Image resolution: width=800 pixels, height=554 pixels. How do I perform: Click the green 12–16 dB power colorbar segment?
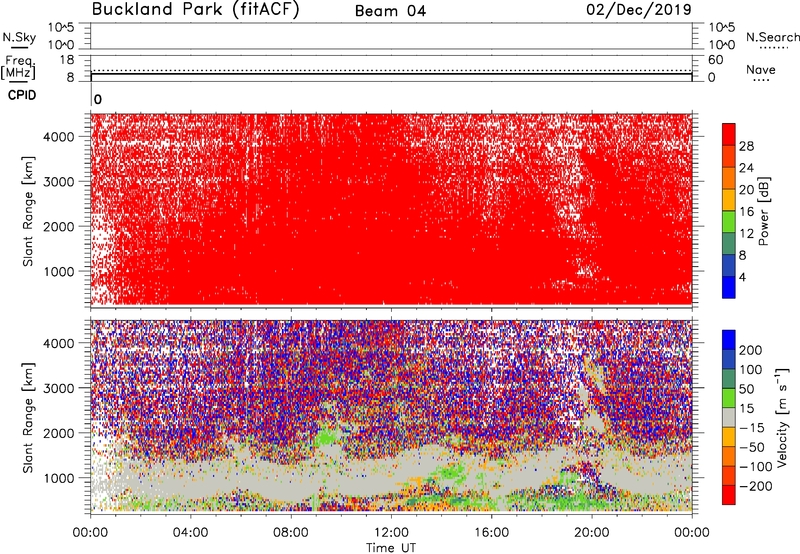coord(729,222)
